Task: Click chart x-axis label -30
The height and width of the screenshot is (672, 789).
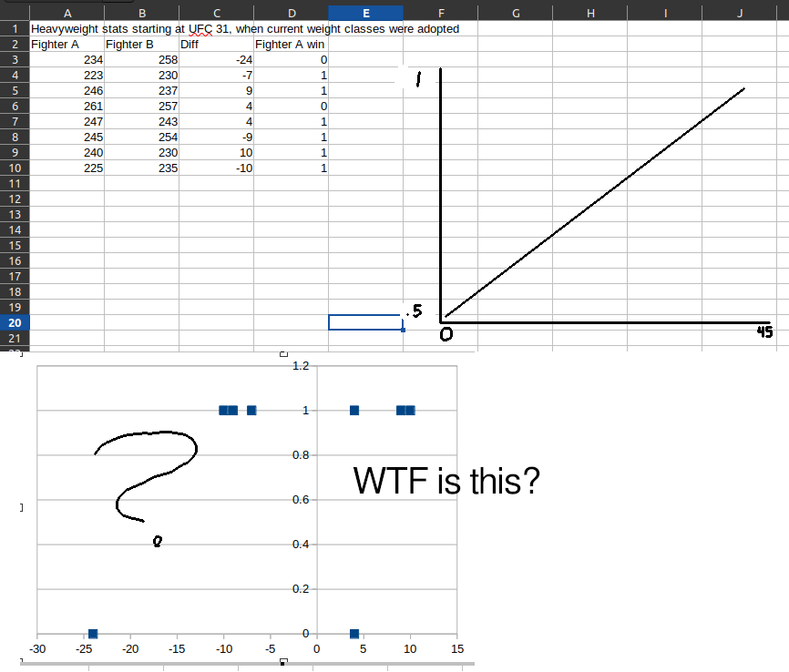Action: [x=37, y=649]
